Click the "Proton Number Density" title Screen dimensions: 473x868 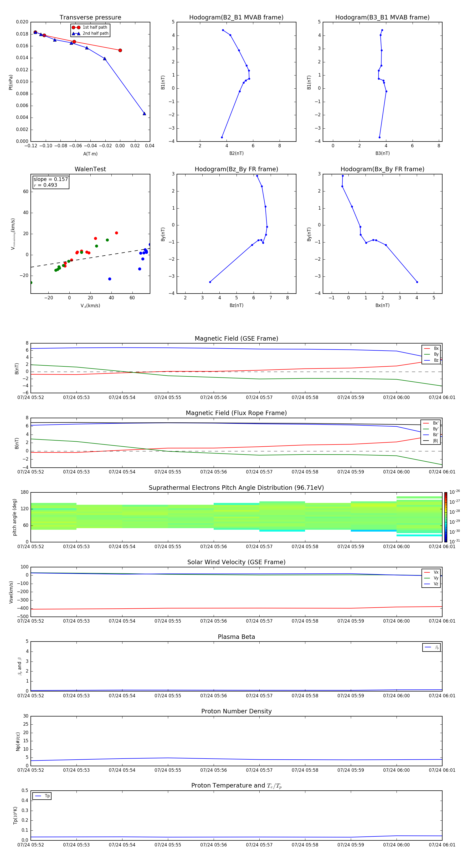(x=236, y=711)
